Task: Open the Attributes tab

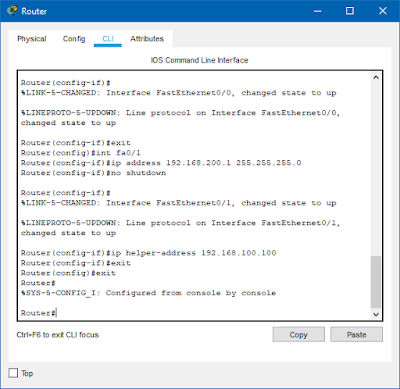Action: point(147,39)
